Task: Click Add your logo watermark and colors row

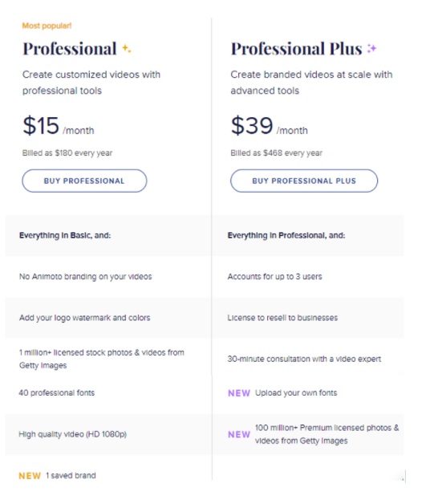Action: point(108,318)
